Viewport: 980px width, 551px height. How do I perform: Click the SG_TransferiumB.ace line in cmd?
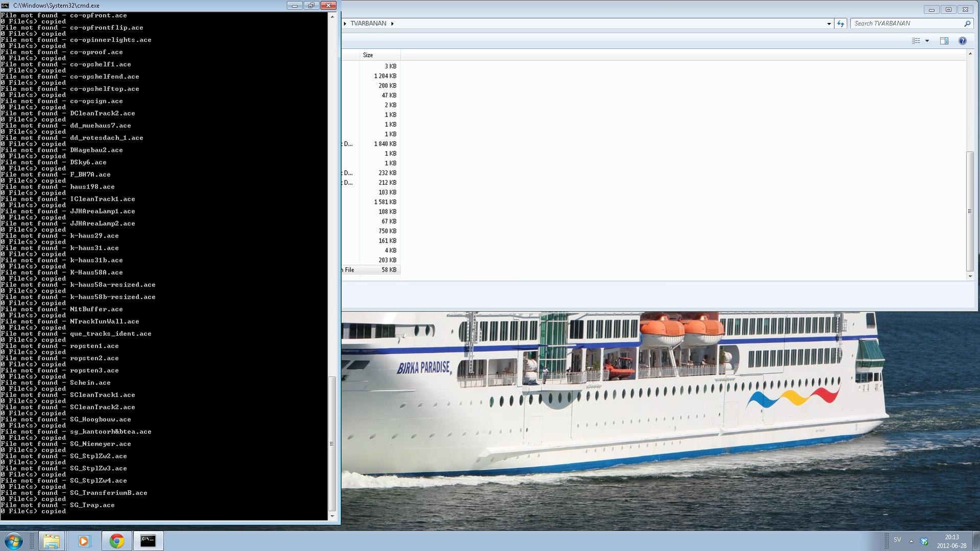pos(74,493)
